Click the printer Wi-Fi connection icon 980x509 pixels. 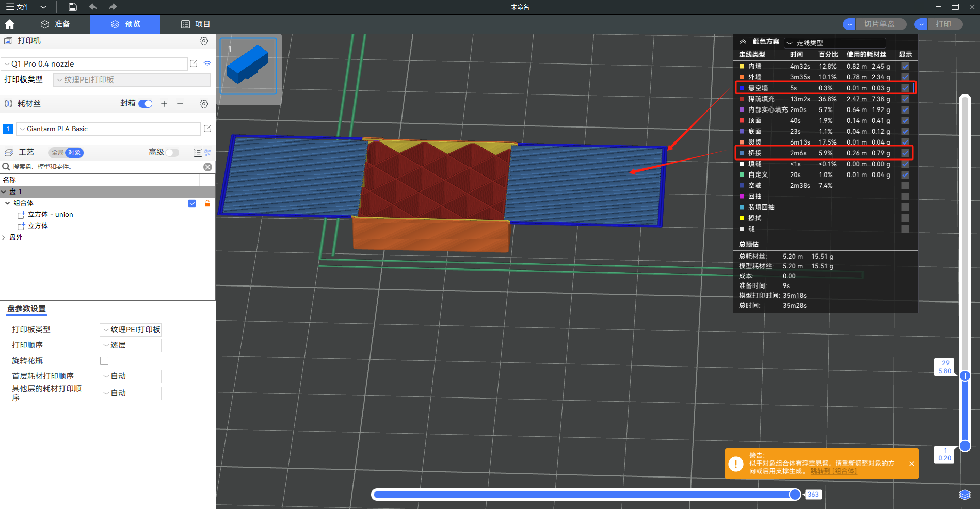pyautogui.click(x=207, y=63)
